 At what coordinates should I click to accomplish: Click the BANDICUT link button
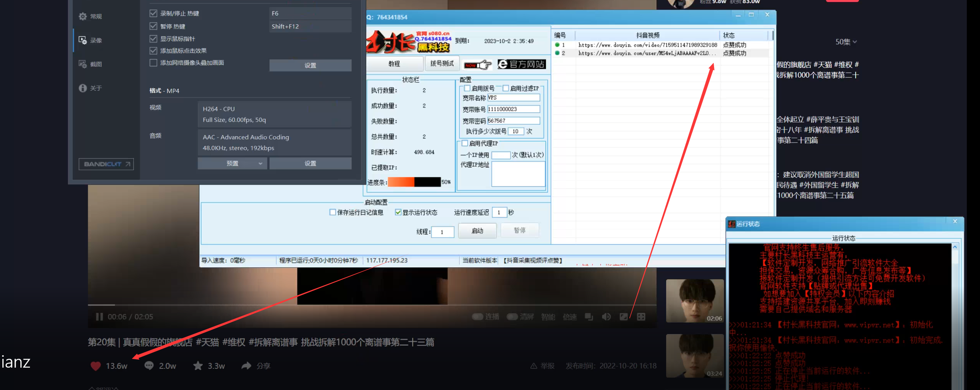pyautogui.click(x=106, y=164)
